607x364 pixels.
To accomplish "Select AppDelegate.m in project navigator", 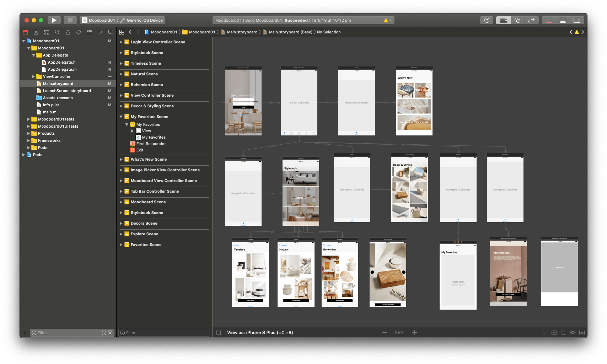I will [x=62, y=69].
